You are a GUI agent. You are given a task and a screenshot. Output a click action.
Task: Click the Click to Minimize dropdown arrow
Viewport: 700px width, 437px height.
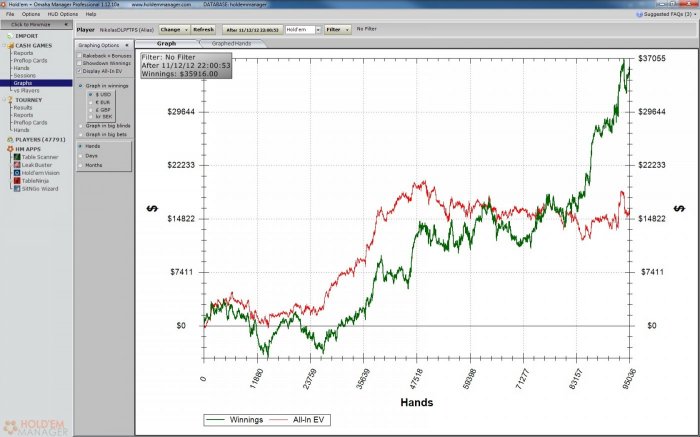pyautogui.click(x=66, y=25)
